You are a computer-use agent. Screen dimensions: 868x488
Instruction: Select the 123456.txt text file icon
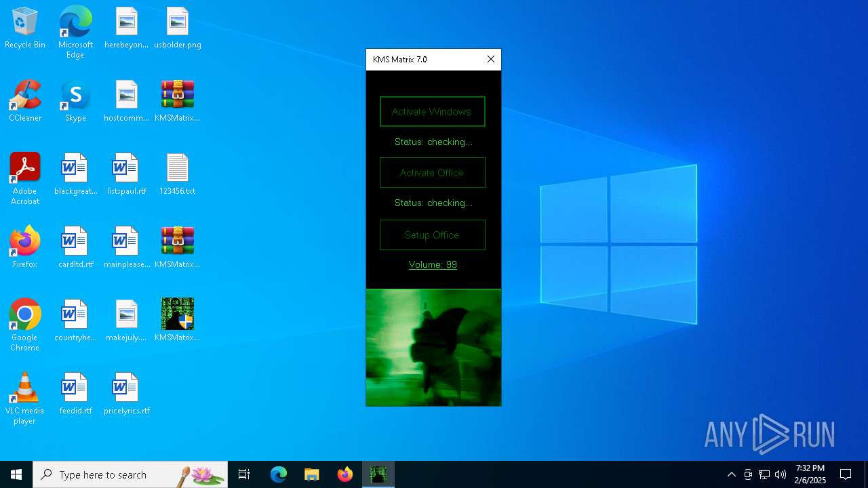point(178,175)
